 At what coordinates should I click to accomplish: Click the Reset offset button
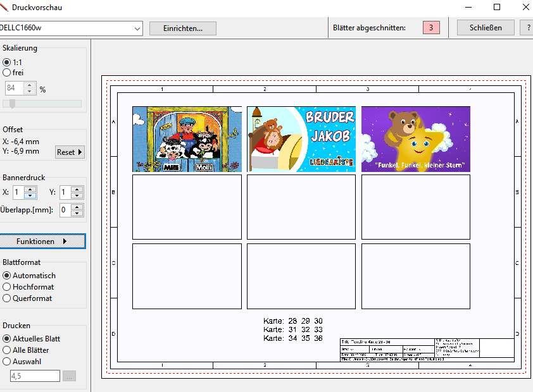click(x=70, y=152)
